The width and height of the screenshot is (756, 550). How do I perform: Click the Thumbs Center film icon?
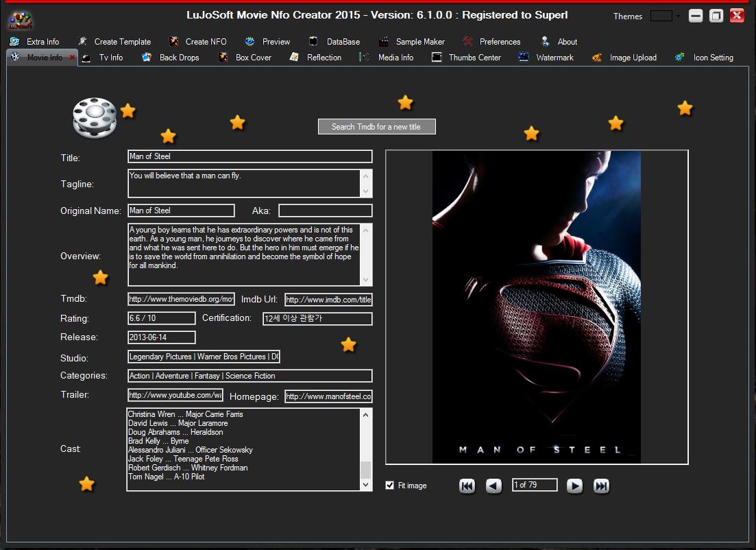point(437,58)
